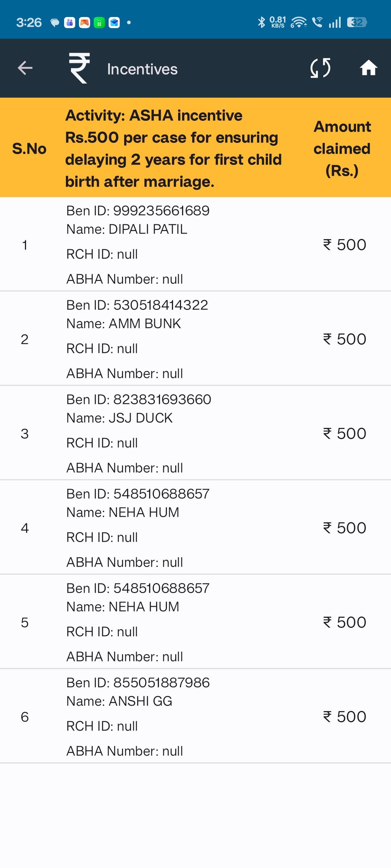
Task: Select the AMM BUNK beneficiary row
Action: coord(195,339)
